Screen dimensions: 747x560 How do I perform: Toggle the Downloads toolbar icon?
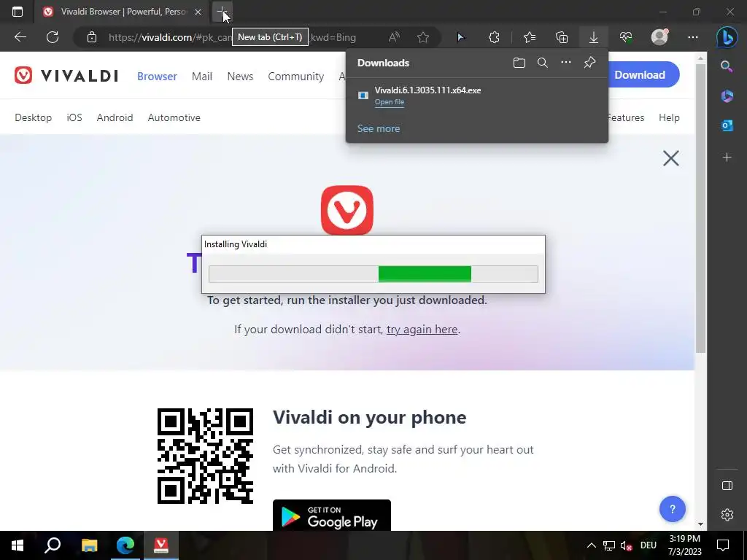click(594, 37)
